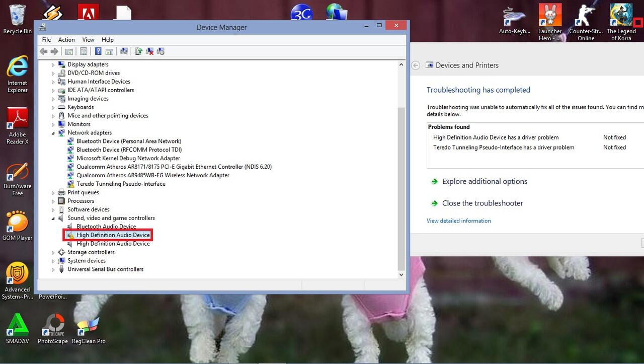
Task: Click the Show/Hide Console Tree toolbar icon
Action: (69, 51)
